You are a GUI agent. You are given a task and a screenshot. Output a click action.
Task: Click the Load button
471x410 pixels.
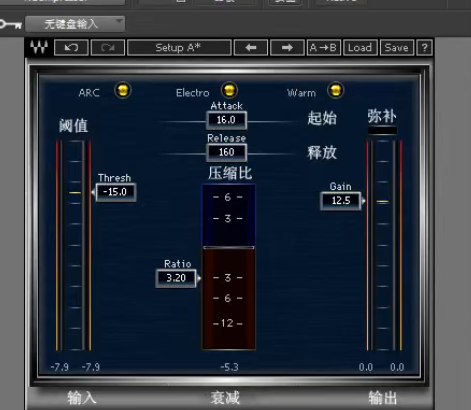click(360, 47)
